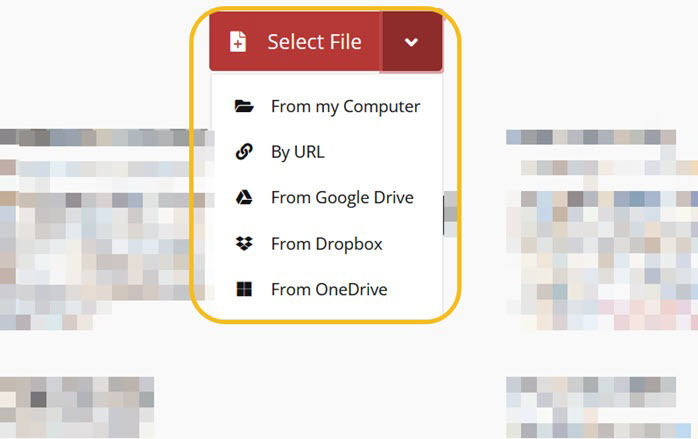Screen dimensions: 698x439
Task: Click the OneDrive four-square icon
Action: [x=244, y=289]
